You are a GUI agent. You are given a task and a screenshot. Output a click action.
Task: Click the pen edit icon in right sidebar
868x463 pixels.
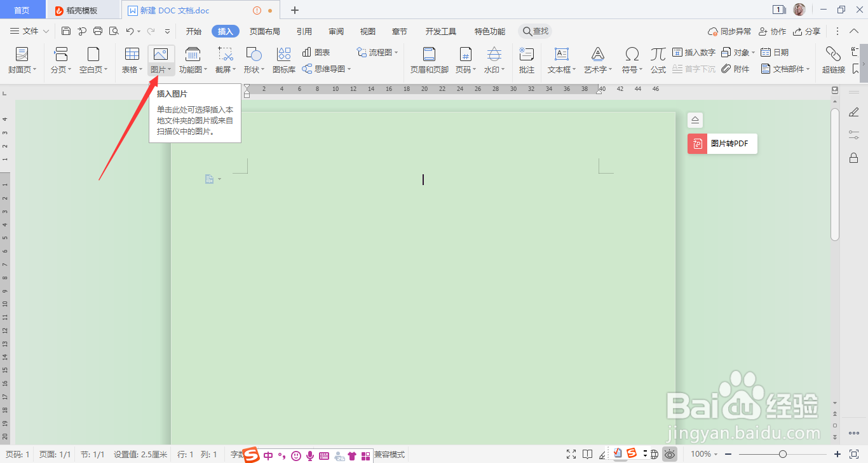coord(853,112)
